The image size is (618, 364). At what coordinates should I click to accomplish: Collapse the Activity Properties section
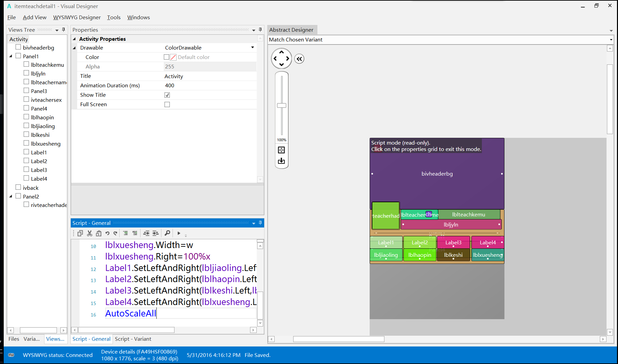(74, 39)
